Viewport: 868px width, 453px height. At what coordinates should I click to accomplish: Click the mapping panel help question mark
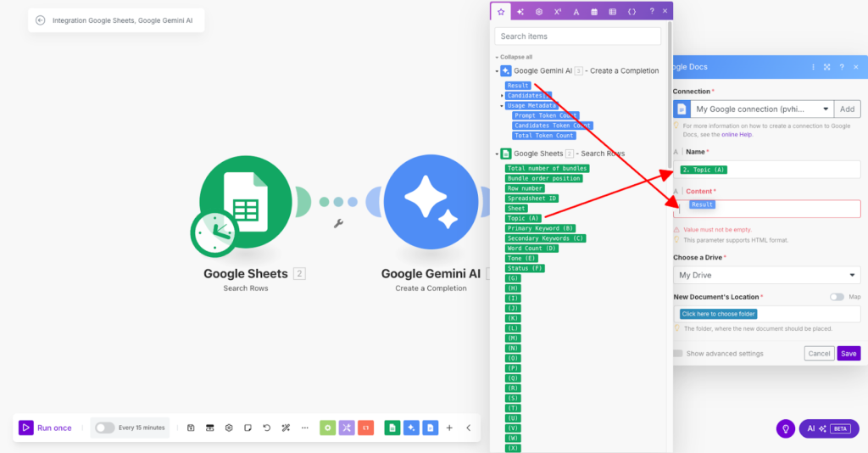(652, 11)
